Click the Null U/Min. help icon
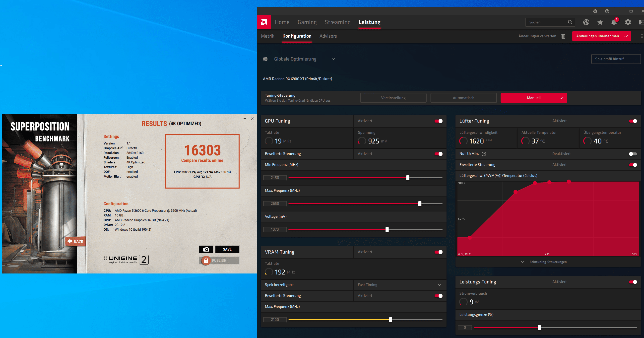 point(484,154)
